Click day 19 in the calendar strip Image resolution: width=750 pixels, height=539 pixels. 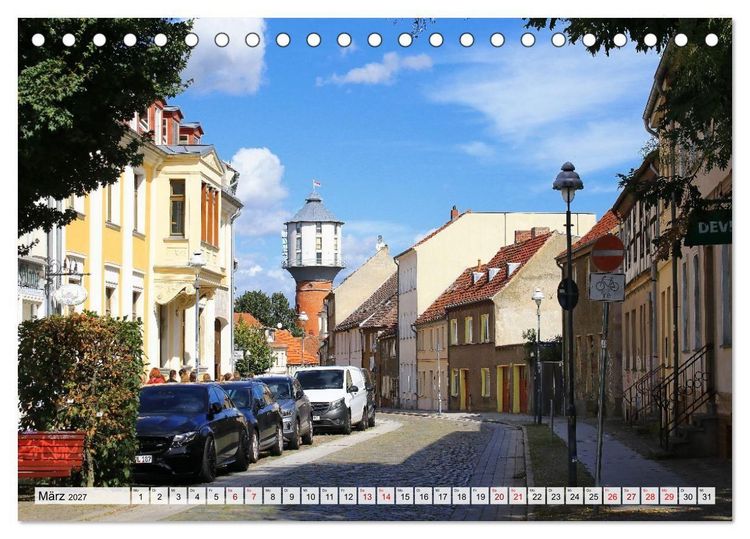pos(480,495)
